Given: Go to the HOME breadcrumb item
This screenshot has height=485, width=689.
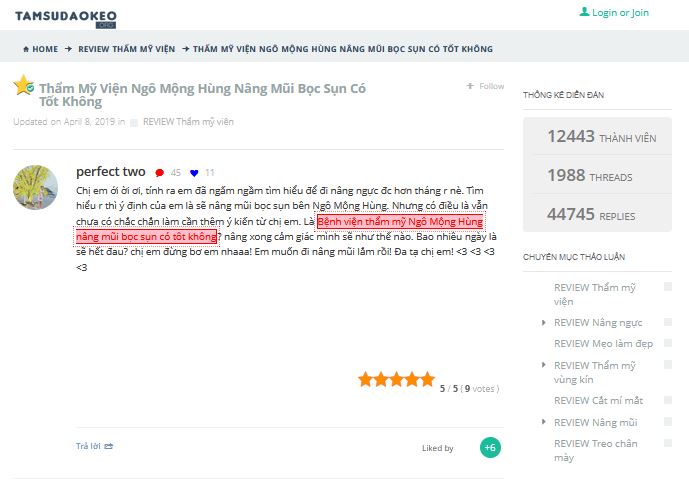Looking at the screenshot, I should point(45,49).
